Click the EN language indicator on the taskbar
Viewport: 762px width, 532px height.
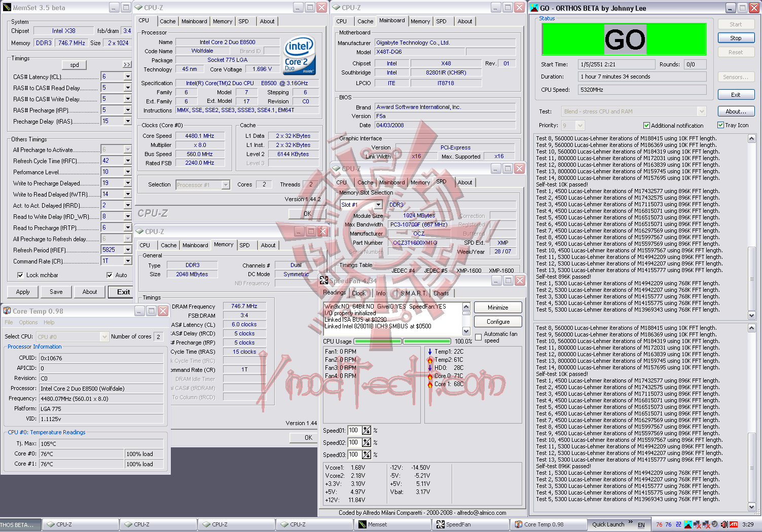(x=641, y=525)
